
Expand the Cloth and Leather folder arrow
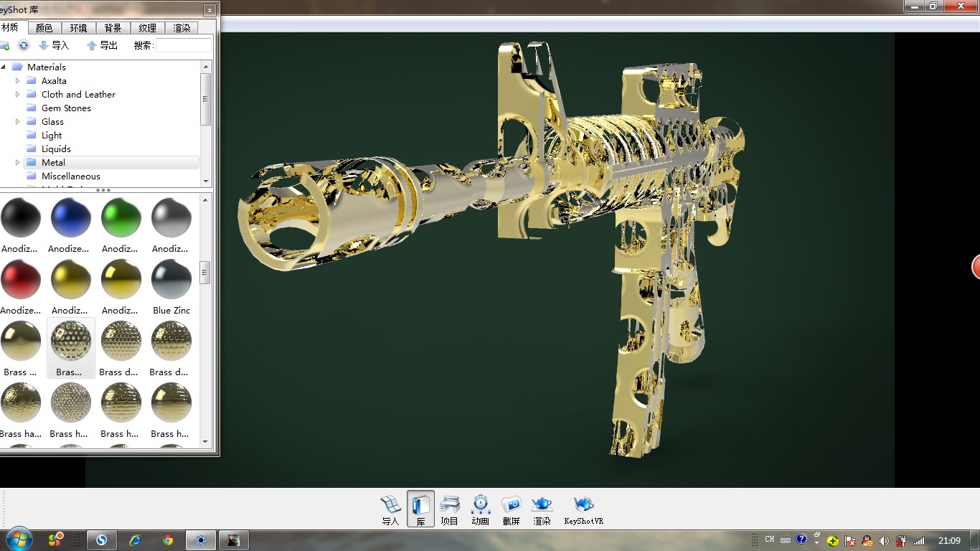[17, 94]
